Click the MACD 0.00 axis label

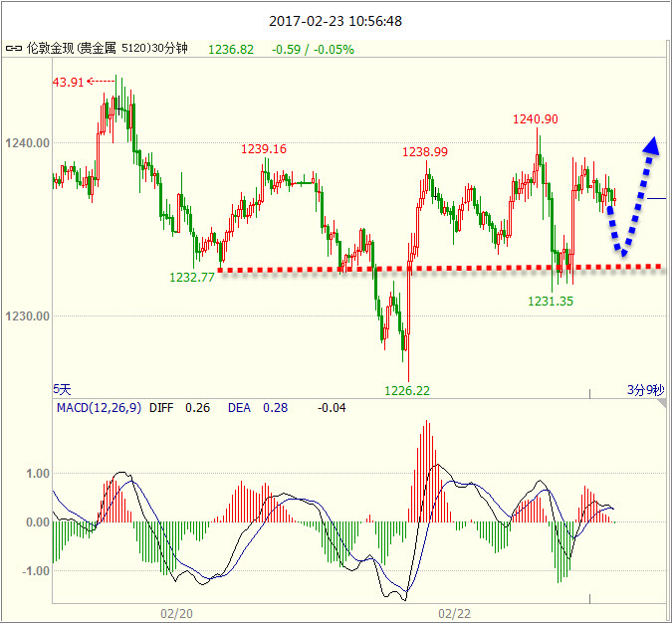(x=38, y=522)
